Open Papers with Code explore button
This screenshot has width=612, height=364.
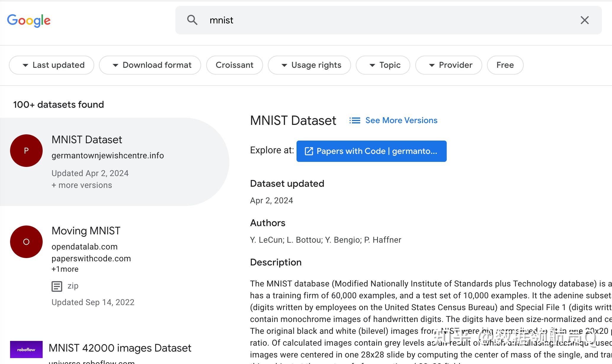coord(371,151)
